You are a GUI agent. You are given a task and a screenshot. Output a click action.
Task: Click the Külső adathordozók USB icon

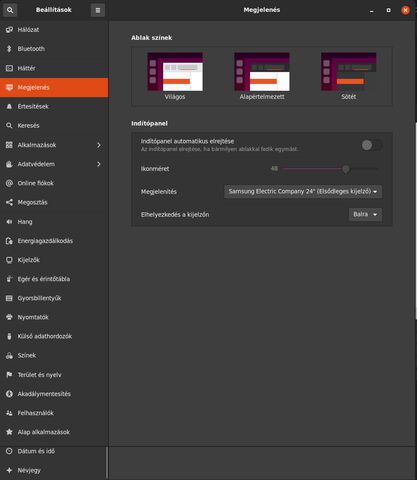click(9, 336)
